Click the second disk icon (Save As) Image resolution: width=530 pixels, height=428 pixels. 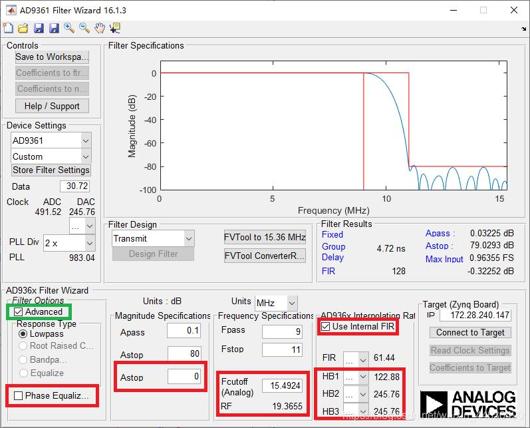54,28
